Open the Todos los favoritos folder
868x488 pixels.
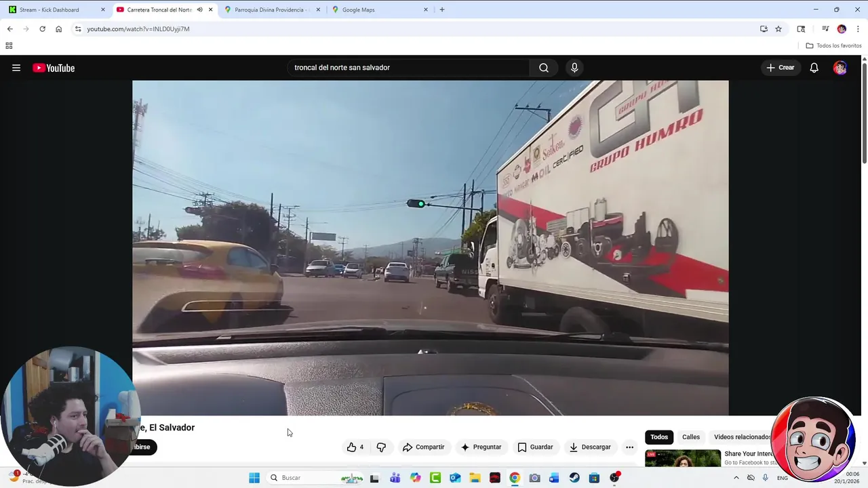click(x=833, y=45)
